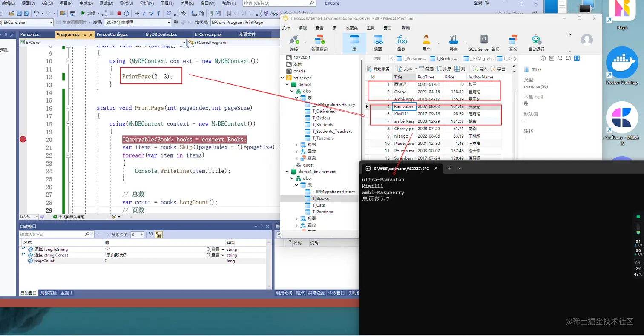Open the 查看 menu in Navicat
This screenshot has width=644, height=336.
coord(319,28)
